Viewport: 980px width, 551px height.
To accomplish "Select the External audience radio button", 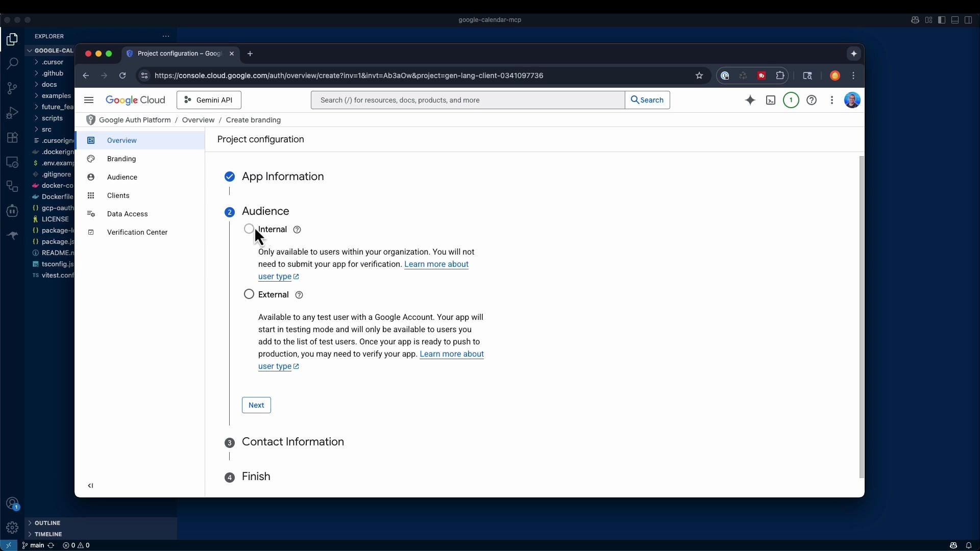I will pos(249,294).
